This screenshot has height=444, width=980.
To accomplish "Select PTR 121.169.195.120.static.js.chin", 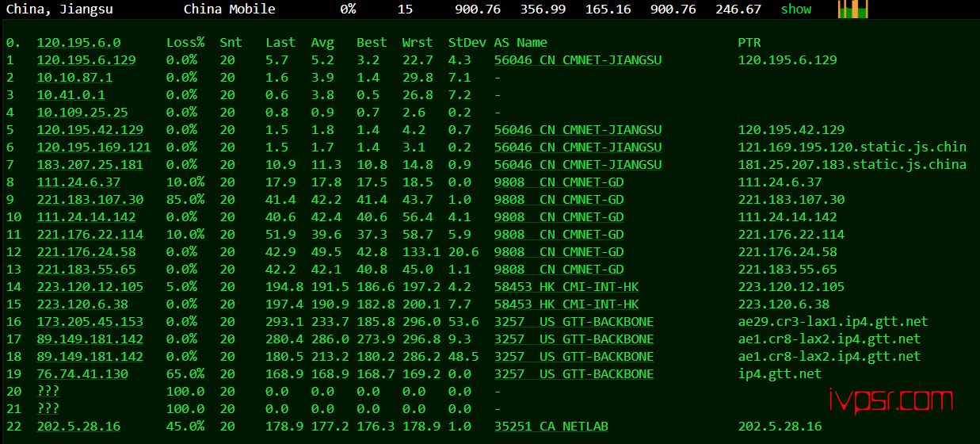I will click(x=852, y=147).
